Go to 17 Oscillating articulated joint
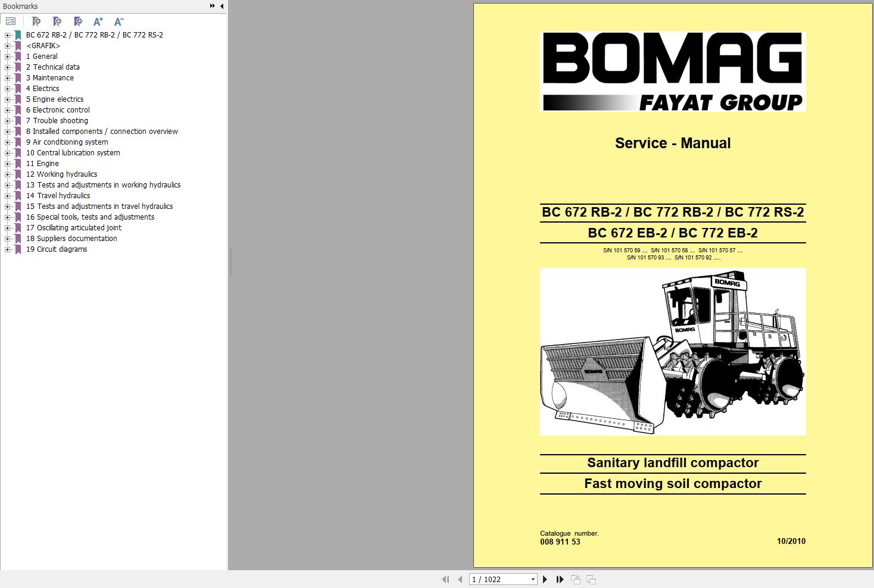The width and height of the screenshot is (874, 588). click(74, 228)
